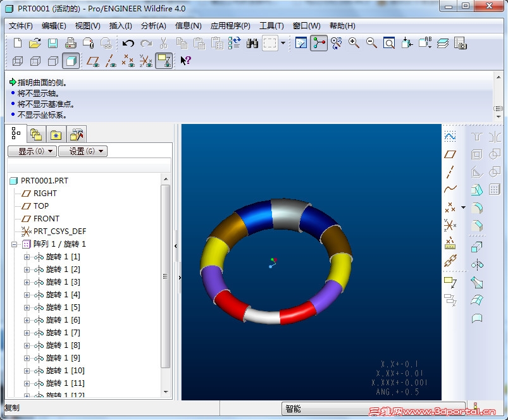The image size is (508, 420).
Task: Zoom out with the magnifier minus icon
Action: 371,43
